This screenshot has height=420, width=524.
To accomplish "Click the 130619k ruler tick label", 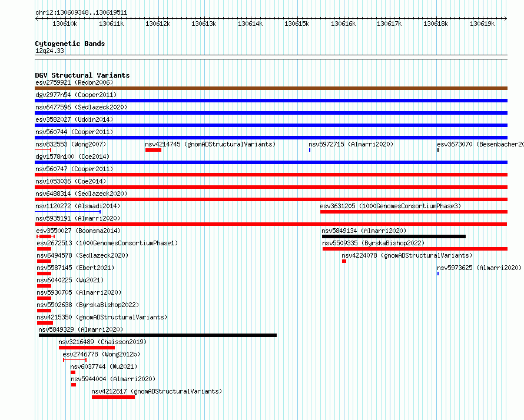I will (x=482, y=24).
